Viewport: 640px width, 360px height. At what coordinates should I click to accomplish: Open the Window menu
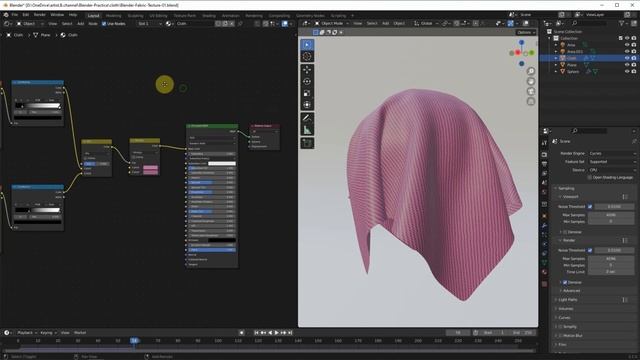pos(57,15)
